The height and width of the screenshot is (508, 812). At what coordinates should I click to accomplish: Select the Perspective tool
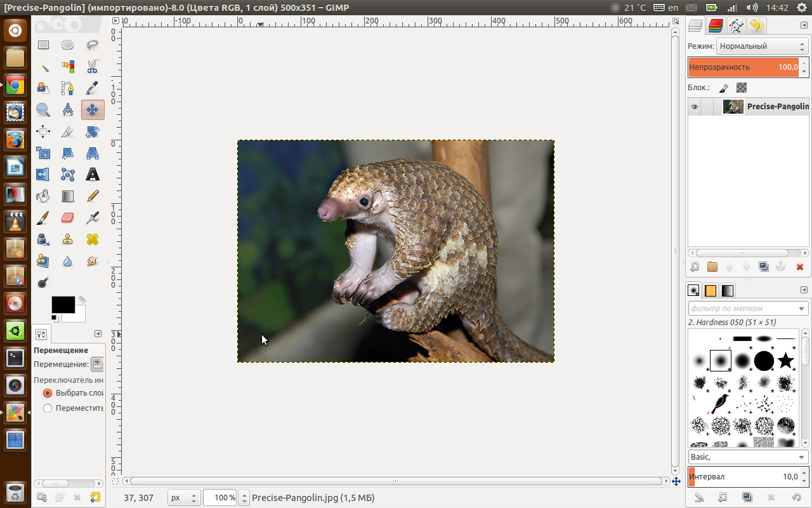(x=93, y=153)
